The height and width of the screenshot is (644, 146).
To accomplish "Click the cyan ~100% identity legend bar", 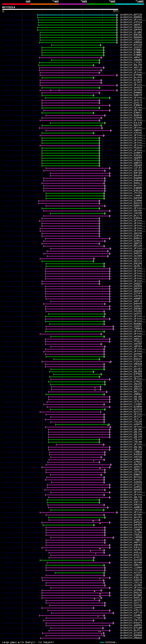I will click(130, 4).
